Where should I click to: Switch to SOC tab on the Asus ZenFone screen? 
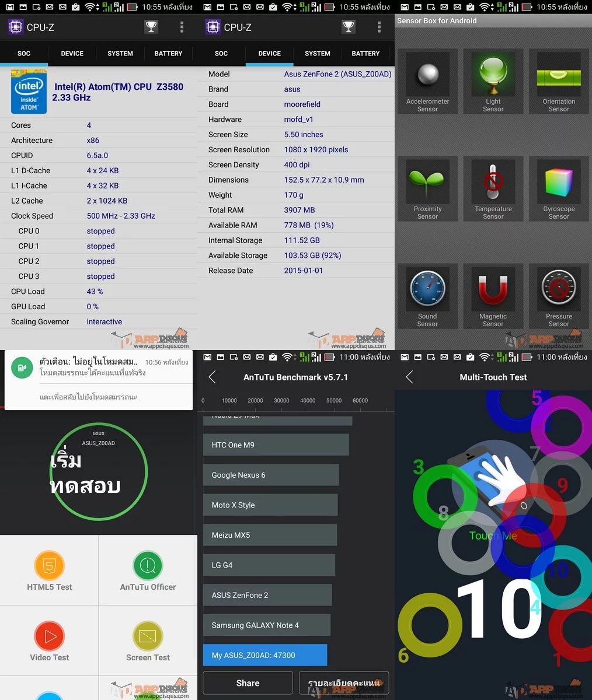[221, 54]
